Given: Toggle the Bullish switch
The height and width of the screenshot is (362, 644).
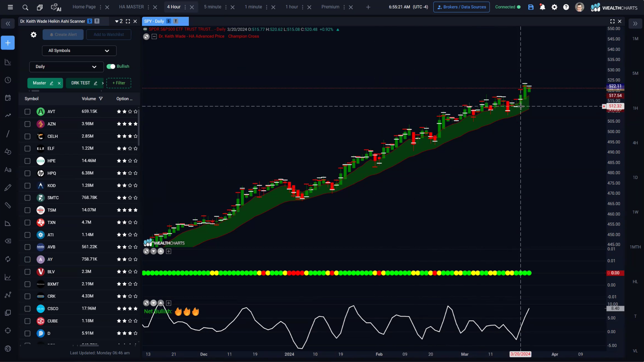Looking at the screenshot, I should click(111, 66).
